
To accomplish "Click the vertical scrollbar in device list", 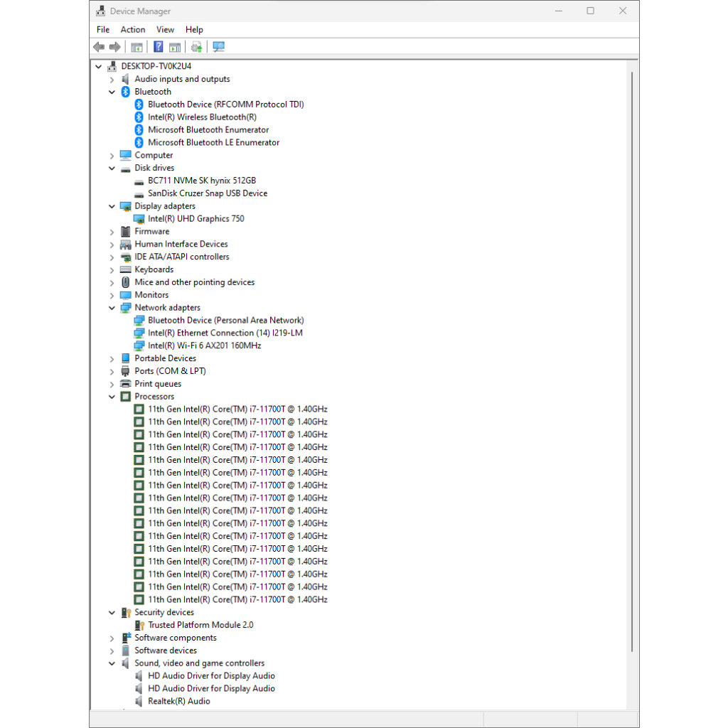I will pyautogui.click(x=632, y=355).
